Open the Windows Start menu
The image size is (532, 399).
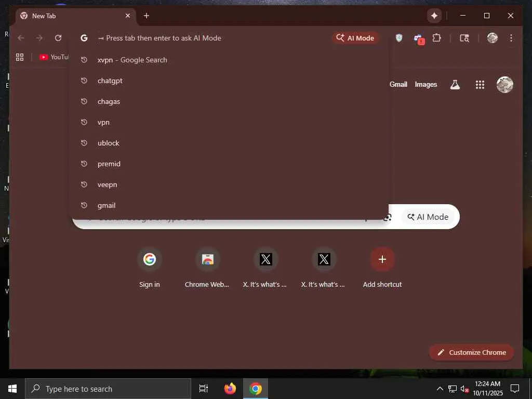pyautogui.click(x=12, y=389)
